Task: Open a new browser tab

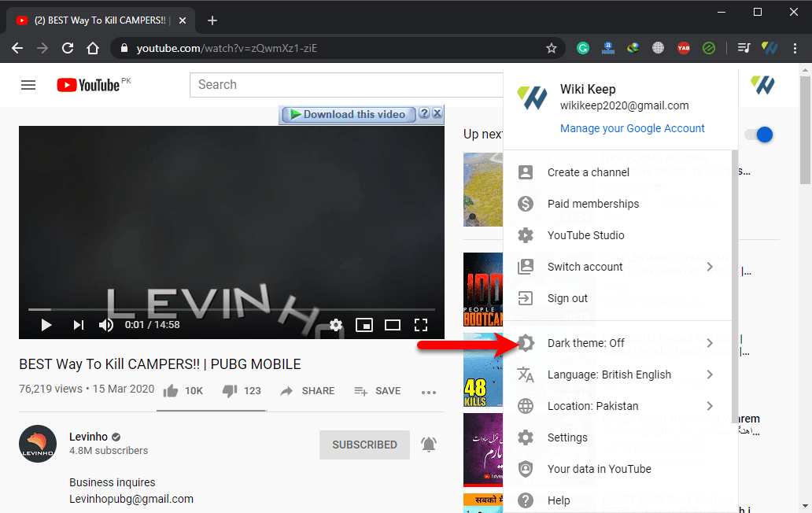Action: tap(212, 20)
